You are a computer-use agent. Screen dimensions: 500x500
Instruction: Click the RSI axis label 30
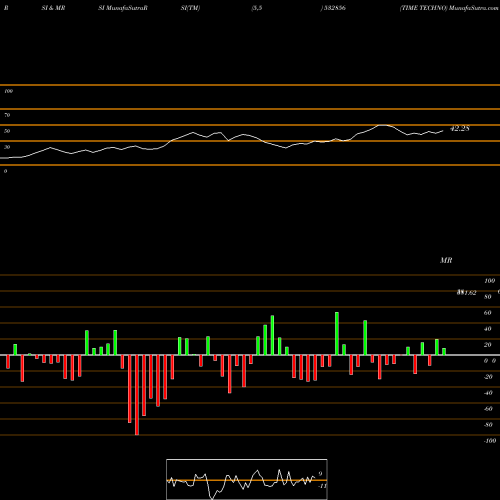pos(7,147)
